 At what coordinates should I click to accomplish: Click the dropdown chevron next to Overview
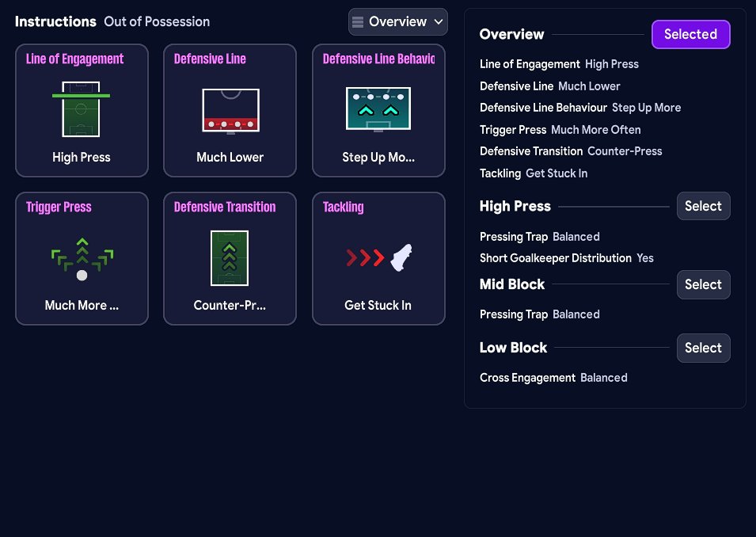click(x=438, y=22)
